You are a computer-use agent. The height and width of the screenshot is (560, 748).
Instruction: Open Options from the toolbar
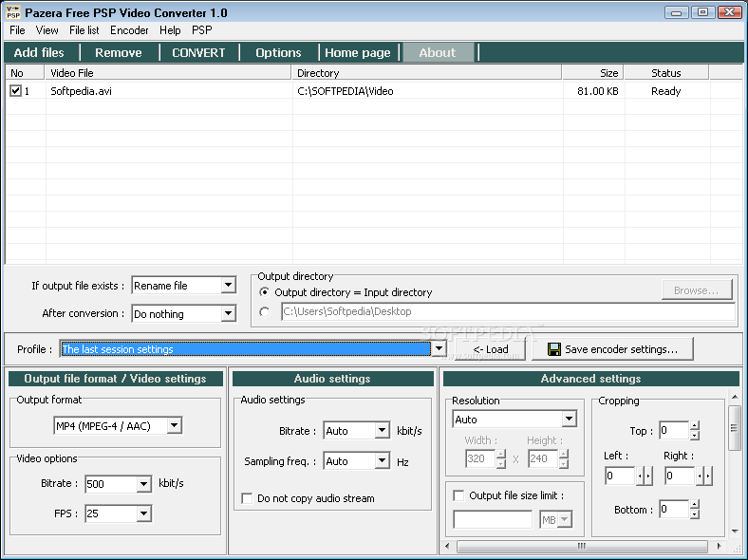(x=278, y=52)
